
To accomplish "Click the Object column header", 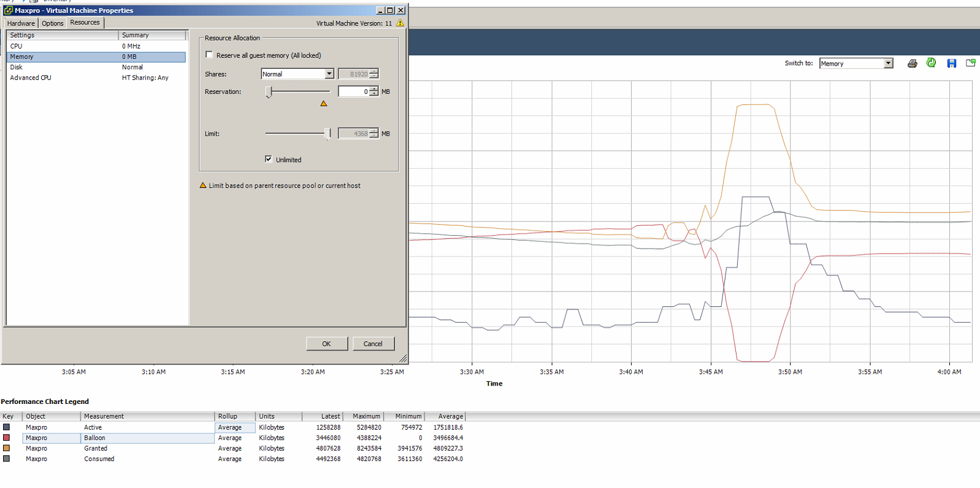I will [x=52, y=416].
